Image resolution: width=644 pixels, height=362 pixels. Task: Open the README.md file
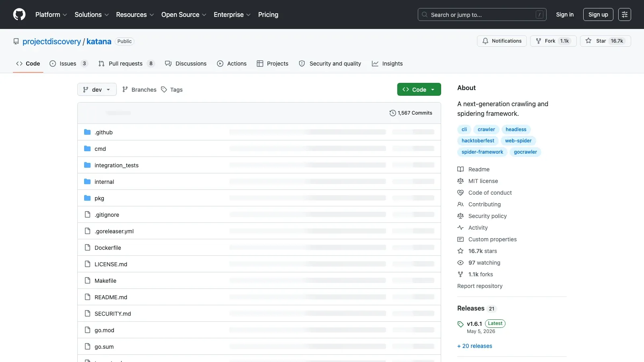point(111,297)
